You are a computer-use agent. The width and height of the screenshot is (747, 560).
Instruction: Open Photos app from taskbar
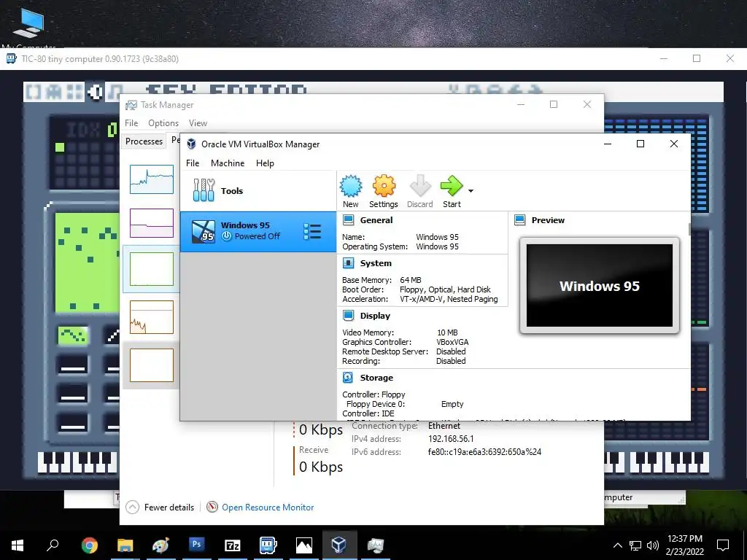(304, 545)
